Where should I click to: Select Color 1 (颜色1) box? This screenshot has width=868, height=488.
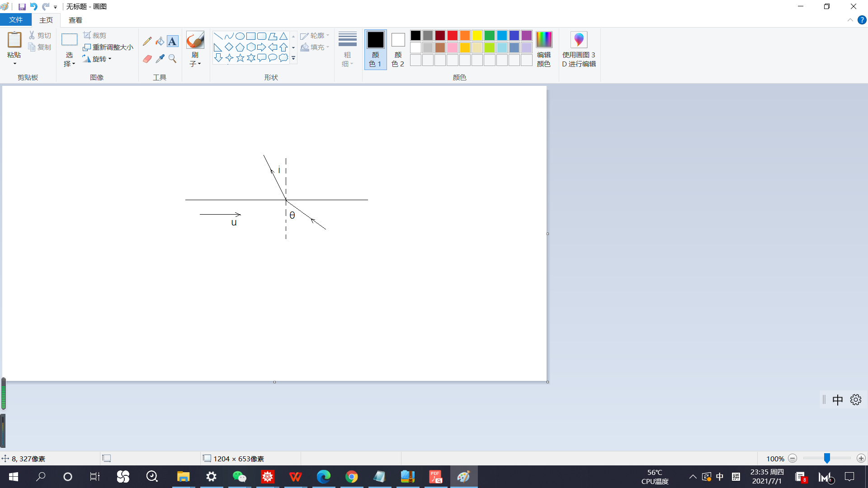pos(375,49)
